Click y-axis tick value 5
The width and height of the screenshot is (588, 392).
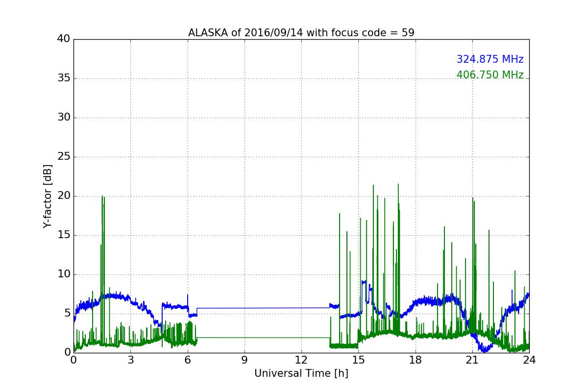click(67, 313)
